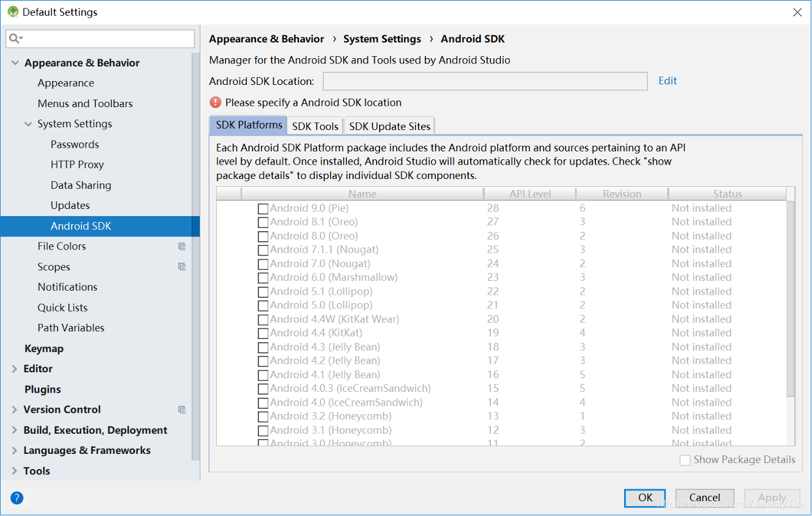The image size is (812, 516).
Task: Open the Updates settings page
Action: (x=70, y=205)
